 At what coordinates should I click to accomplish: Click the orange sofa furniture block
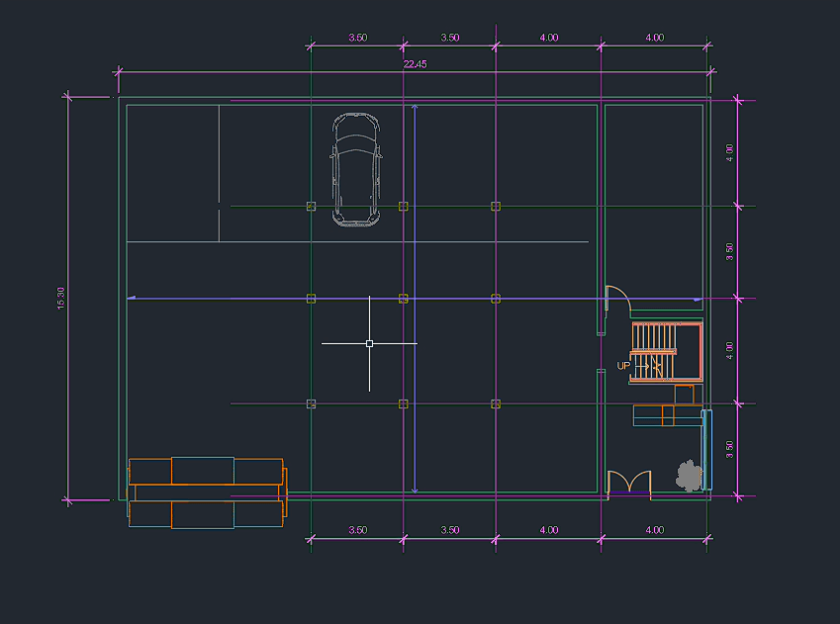207,491
